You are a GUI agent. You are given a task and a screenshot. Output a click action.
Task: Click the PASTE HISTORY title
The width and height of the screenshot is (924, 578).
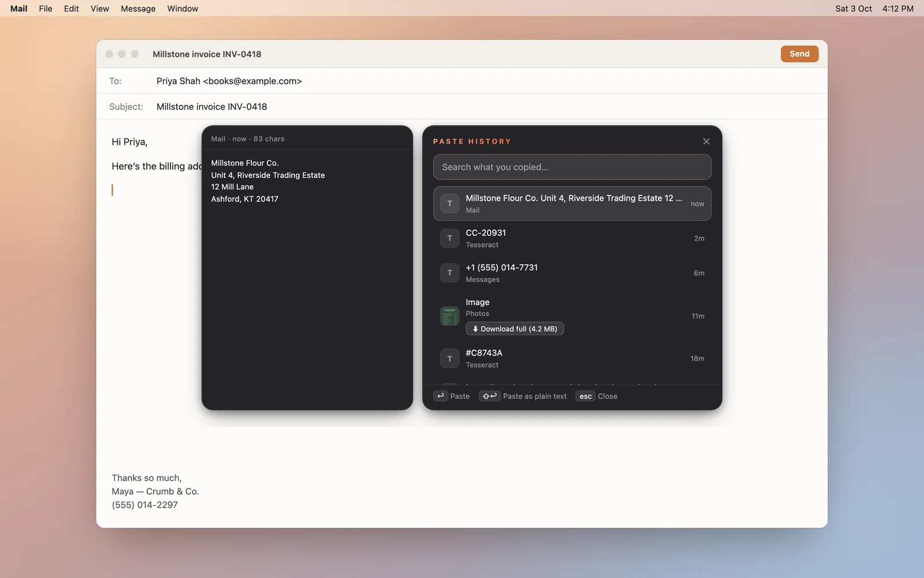coord(472,141)
